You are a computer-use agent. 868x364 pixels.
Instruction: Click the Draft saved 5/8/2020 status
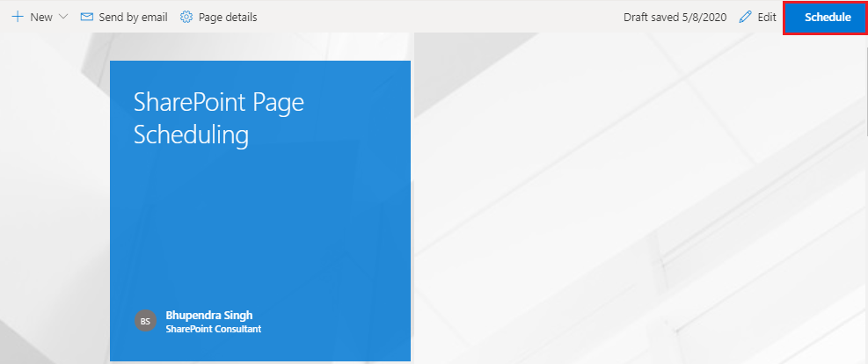pos(675,17)
